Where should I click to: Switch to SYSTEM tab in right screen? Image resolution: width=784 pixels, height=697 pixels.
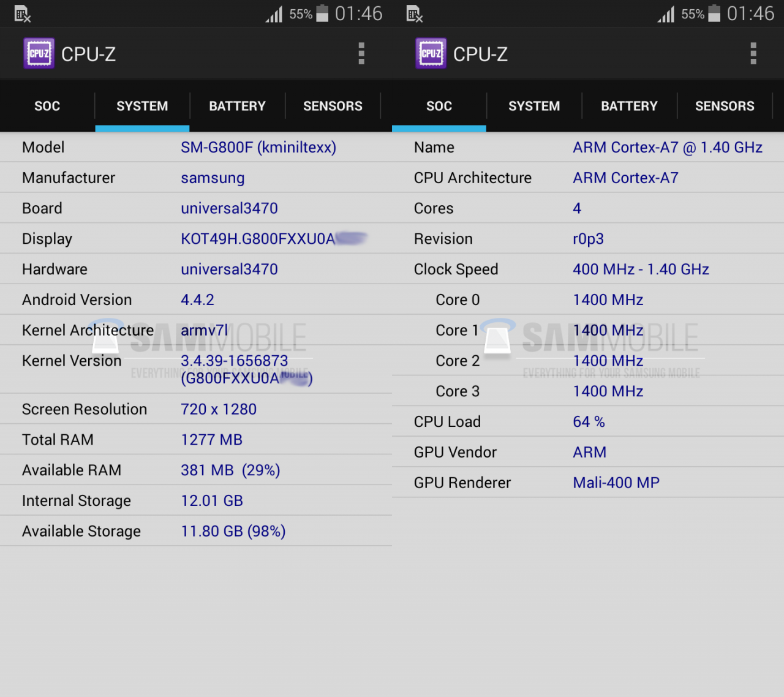point(534,106)
